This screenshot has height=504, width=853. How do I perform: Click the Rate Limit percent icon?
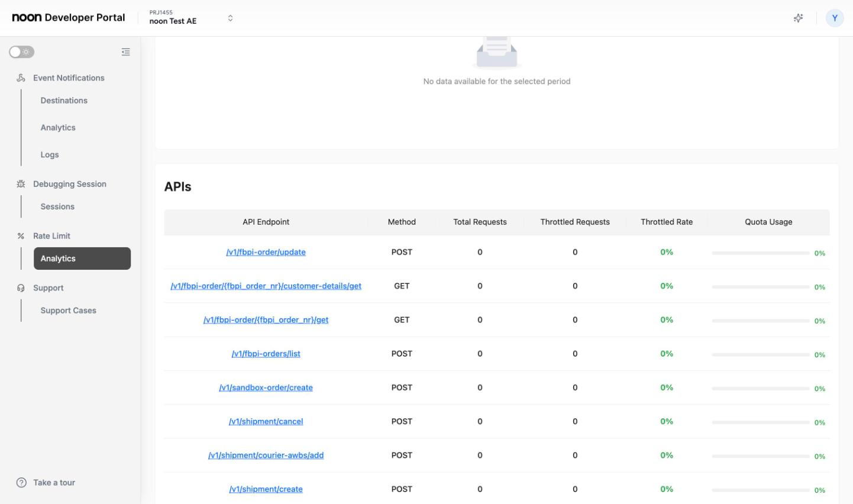pos(21,236)
